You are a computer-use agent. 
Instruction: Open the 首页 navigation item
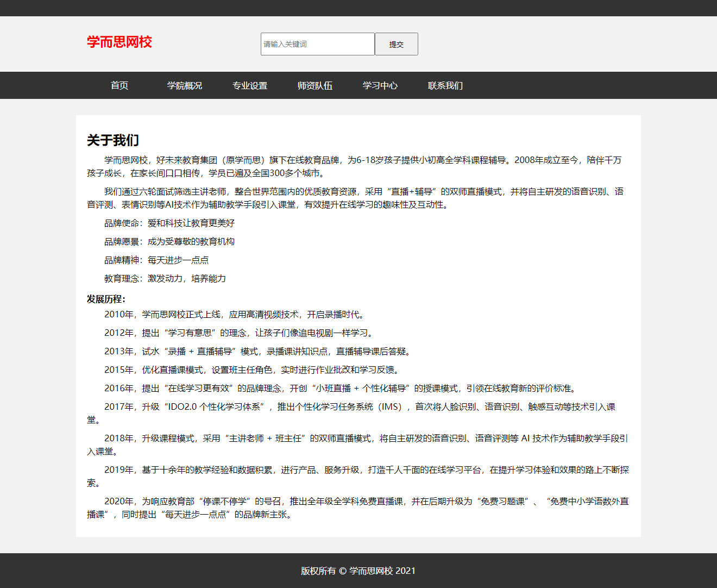coord(119,85)
